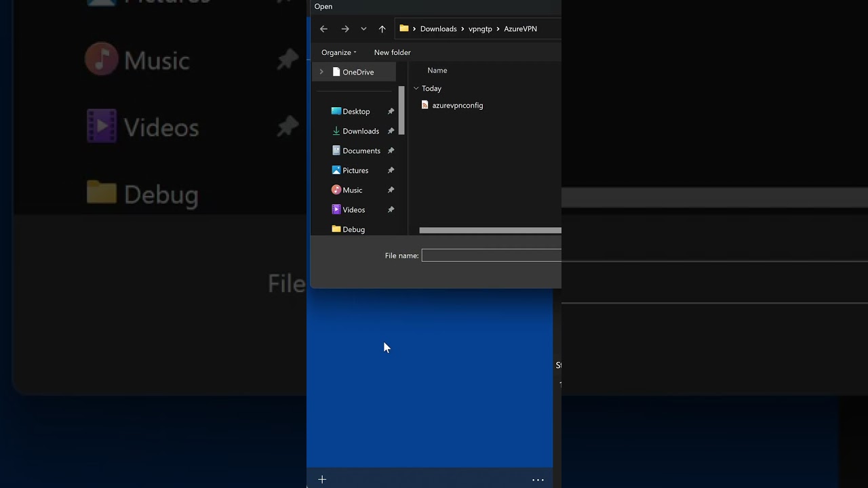Click pin icon next to Desktop
This screenshot has width=868, height=488.
(391, 111)
